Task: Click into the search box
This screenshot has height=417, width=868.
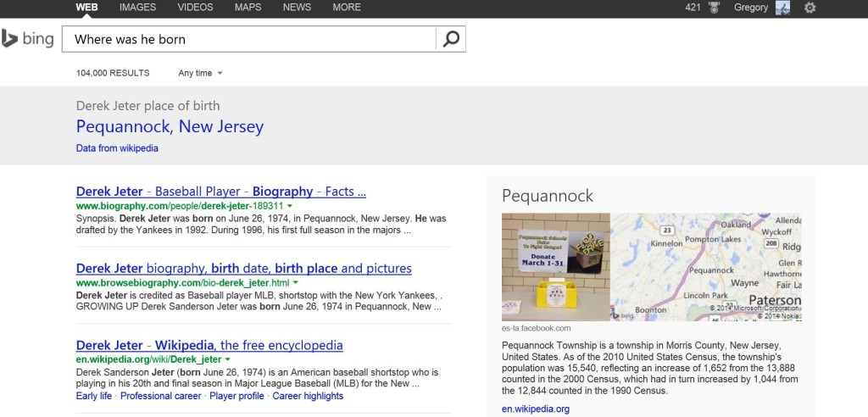Action: (x=249, y=39)
